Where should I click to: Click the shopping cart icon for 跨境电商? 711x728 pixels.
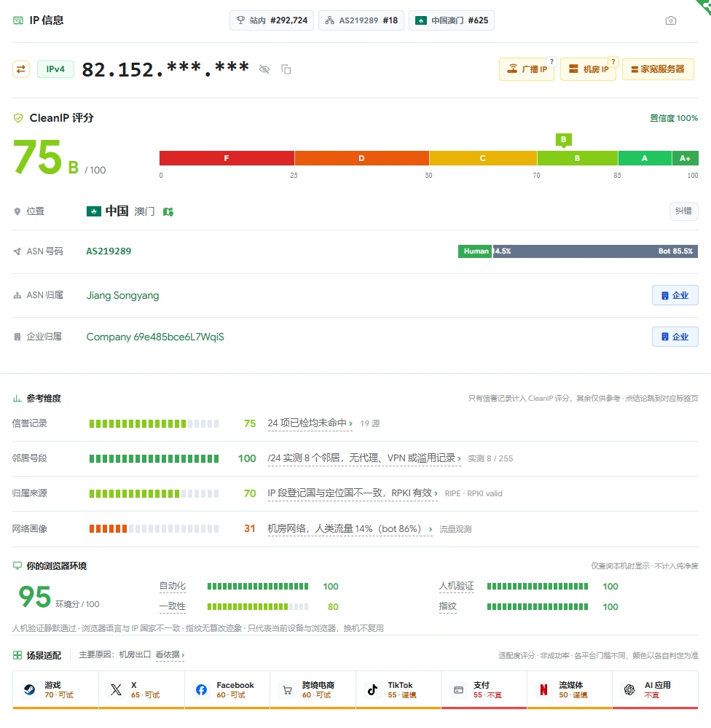(287, 690)
